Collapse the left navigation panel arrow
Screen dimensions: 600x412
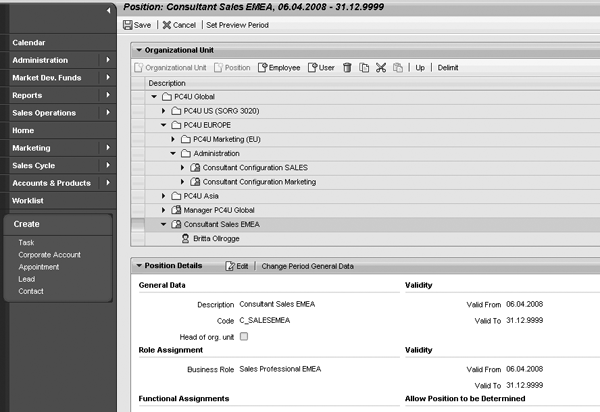coord(109,11)
